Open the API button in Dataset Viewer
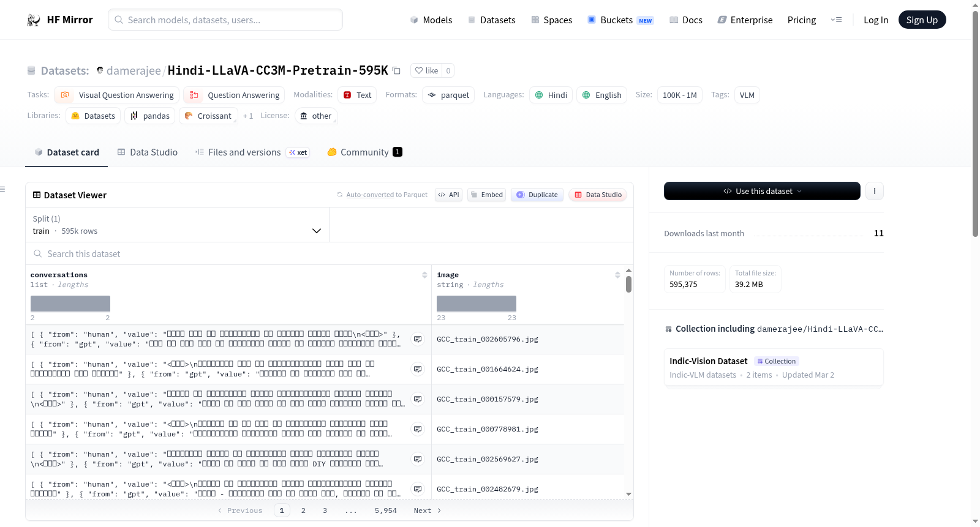The height and width of the screenshot is (527, 980). pyautogui.click(x=449, y=195)
